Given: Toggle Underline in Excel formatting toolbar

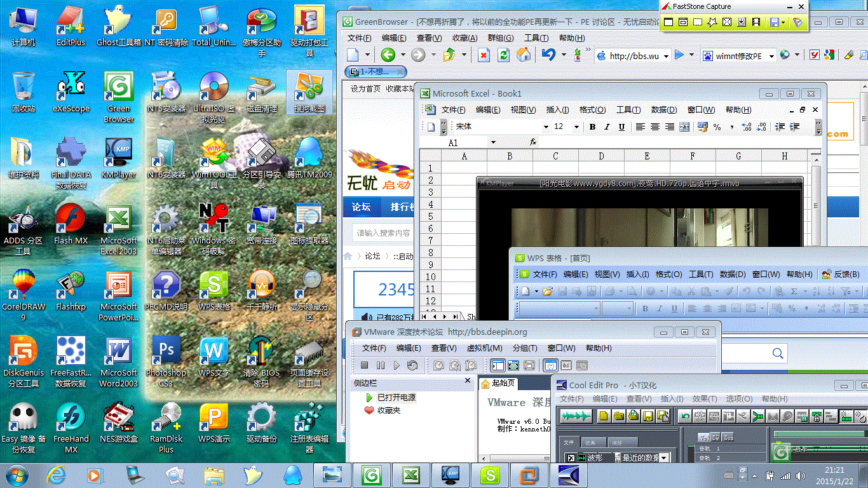Looking at the screenshot, I should pyautogui.click(x=621, y=127).
